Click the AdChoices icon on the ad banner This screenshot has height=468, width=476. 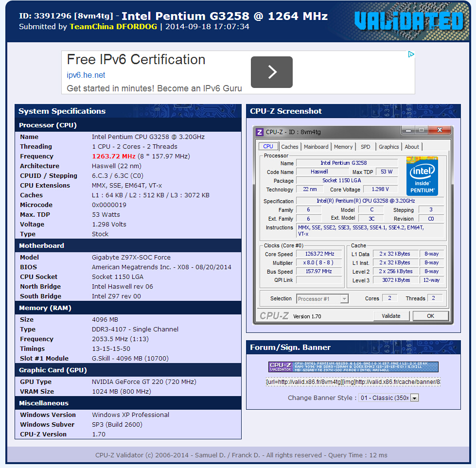coord(411,54)
